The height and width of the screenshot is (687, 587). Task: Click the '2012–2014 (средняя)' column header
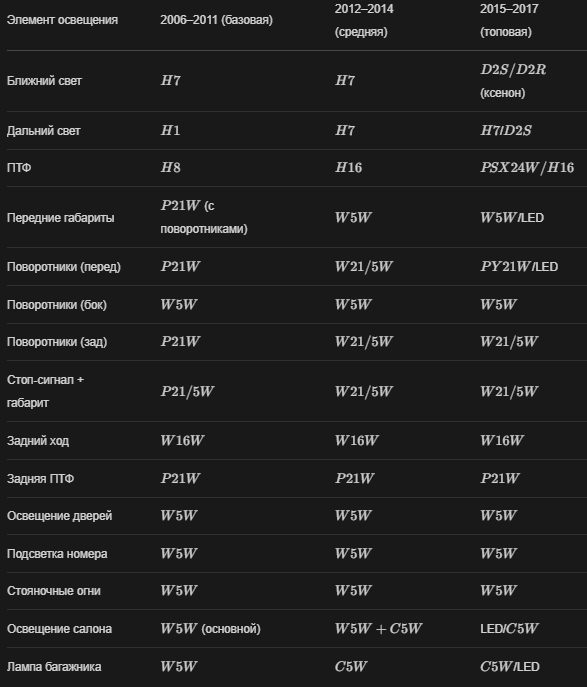click(364, 20)
